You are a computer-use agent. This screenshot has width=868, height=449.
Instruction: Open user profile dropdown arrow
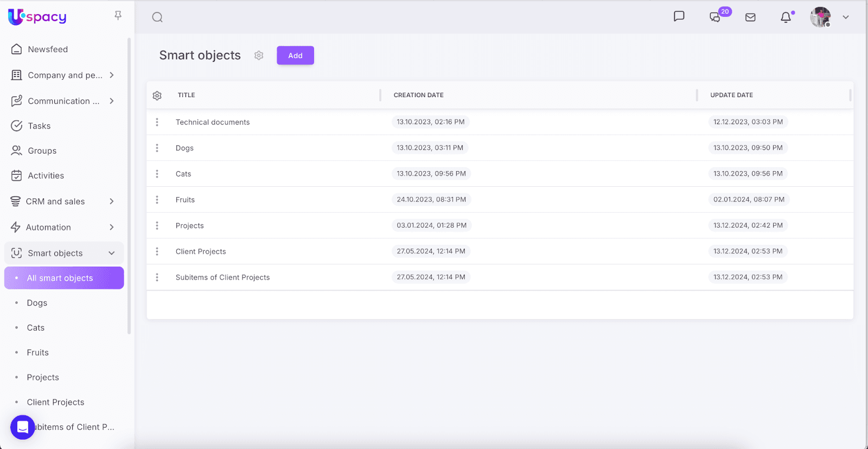(845, 17)
